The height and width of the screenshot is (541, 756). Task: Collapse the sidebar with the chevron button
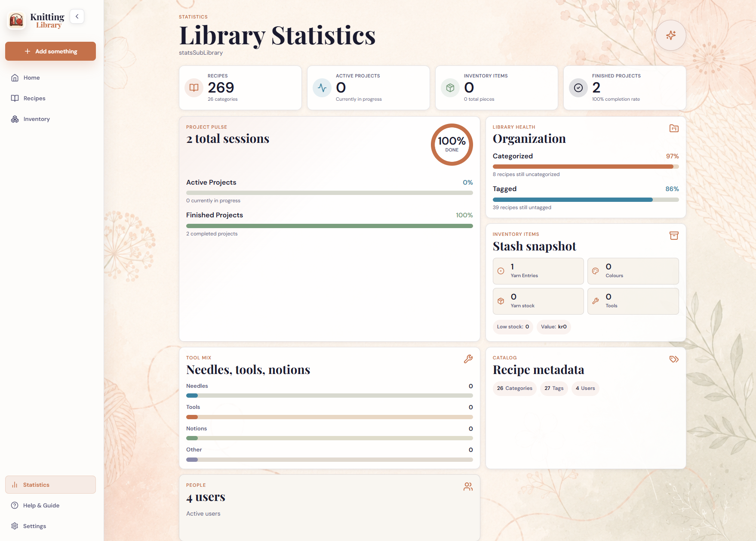pos(77,16)
